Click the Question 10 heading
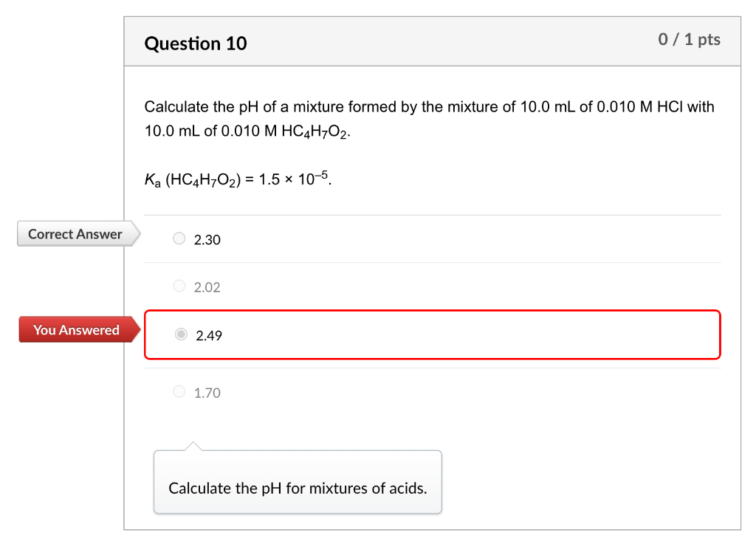 pyautogui.click(x=196, y=44)
